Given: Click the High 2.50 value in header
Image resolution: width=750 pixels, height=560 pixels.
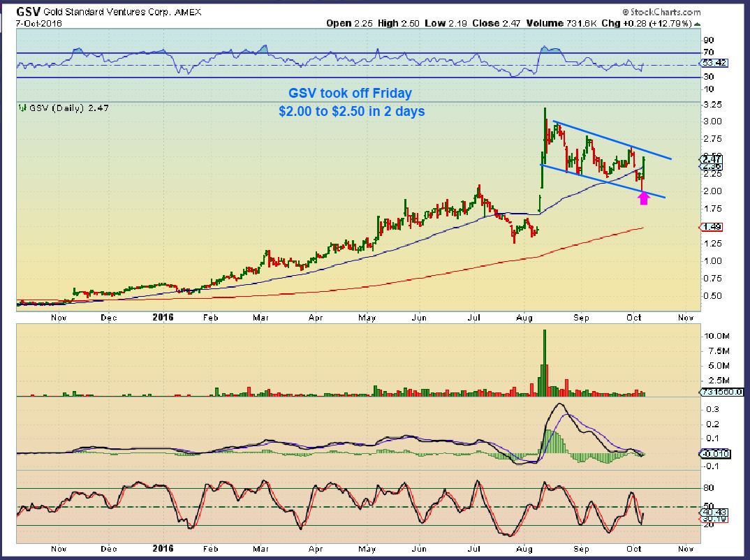Looking at the screenshot, I should (399, 23).
